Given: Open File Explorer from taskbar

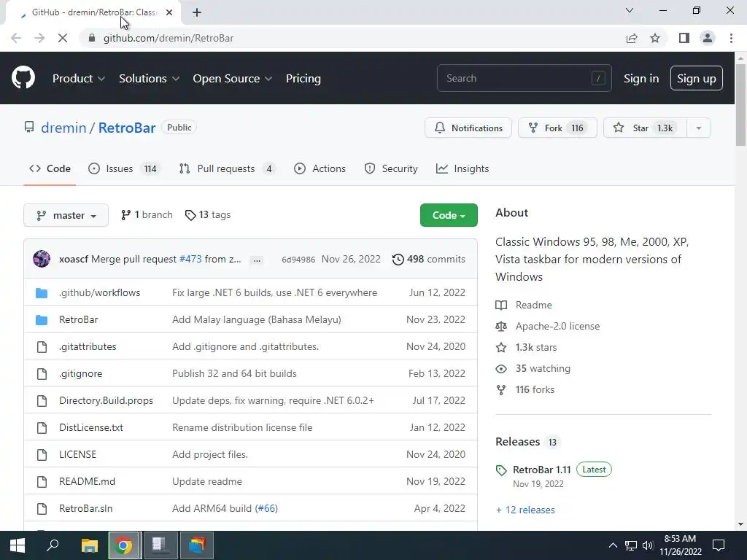Looking at the screenshot, I should (89, 545).
